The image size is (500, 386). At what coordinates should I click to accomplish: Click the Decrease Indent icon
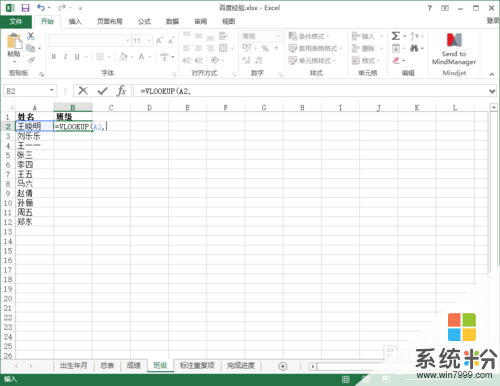tap(187, 60)
